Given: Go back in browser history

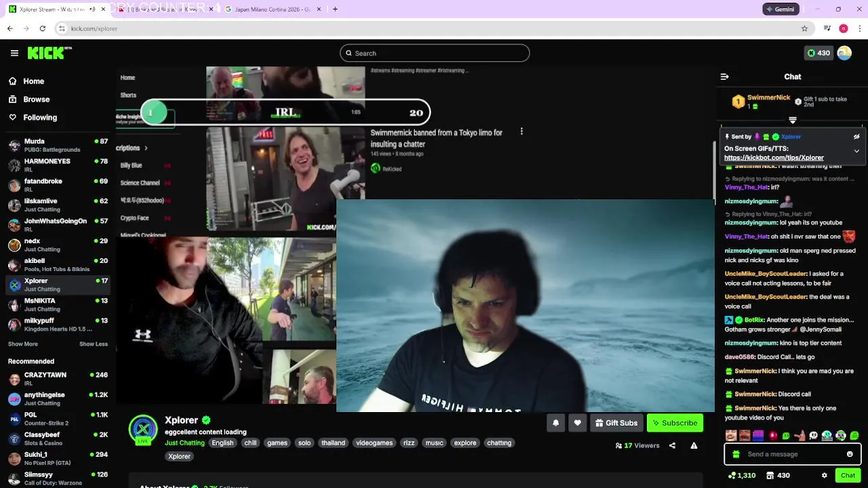Looking at the screenshot, I should click(10, 28).
